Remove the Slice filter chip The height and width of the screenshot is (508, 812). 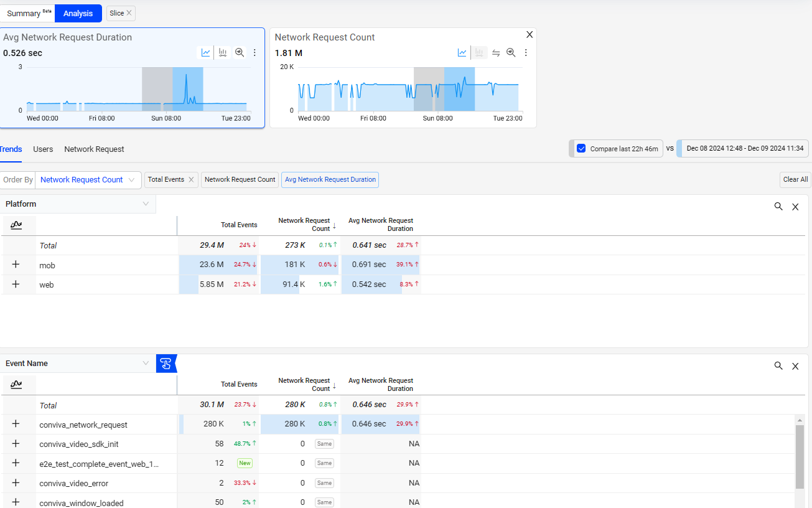(129, 13)
